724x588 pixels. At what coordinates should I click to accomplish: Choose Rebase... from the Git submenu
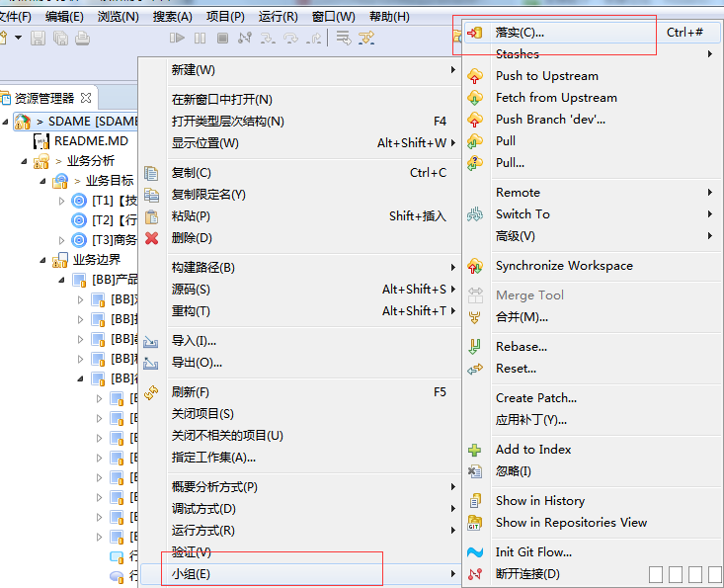click(x=522, y=347)
